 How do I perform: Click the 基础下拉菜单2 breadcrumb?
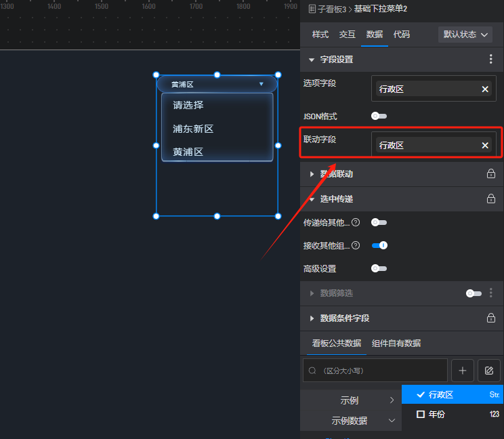click(x=381, y=9)
